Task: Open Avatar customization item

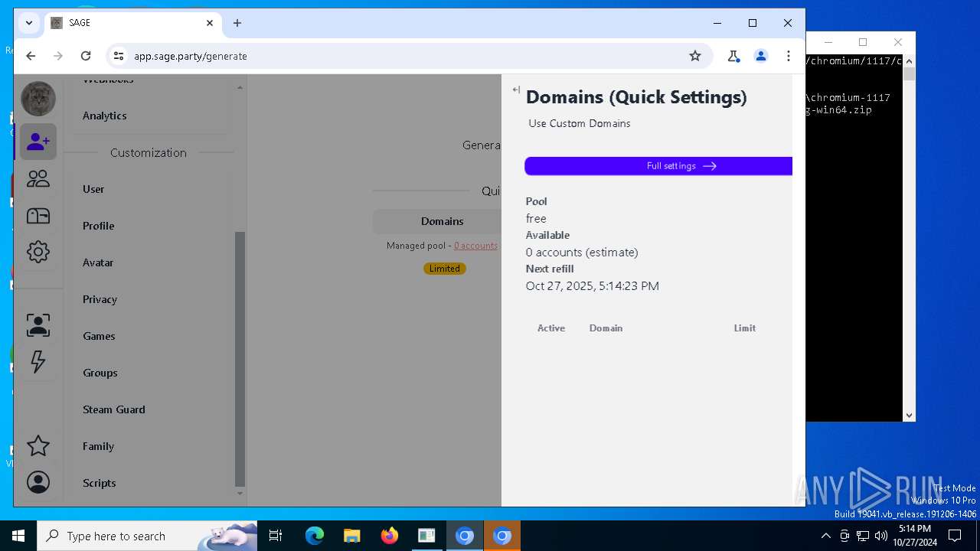Action: (98, 262)
